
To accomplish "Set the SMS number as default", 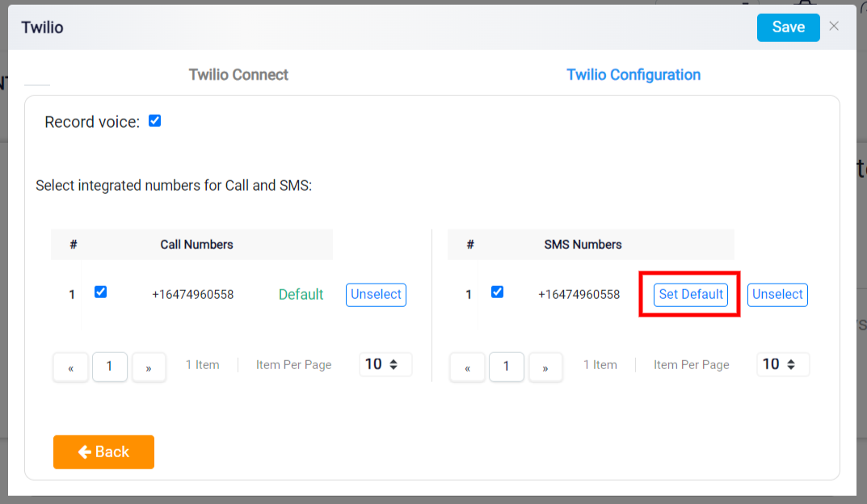I will click(x=691, y=295).
